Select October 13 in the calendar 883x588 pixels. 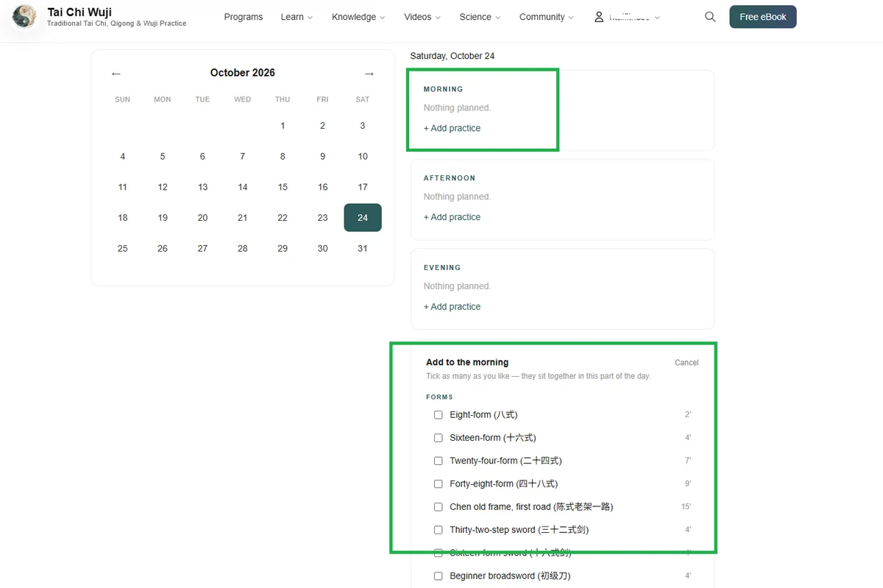pos(202,187)
